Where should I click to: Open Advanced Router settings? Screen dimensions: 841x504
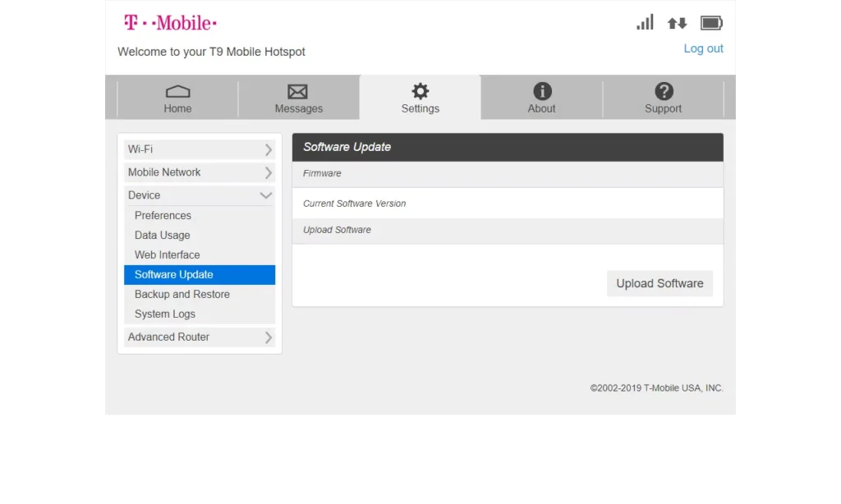pyautogui.click(x=200, y=337)
